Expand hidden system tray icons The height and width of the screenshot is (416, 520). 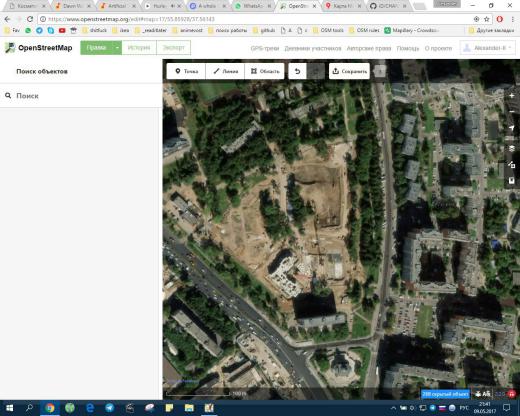click(x=393, y=408)
